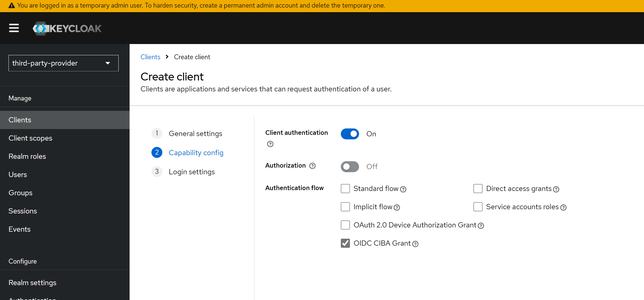Turn off Client authentication switch
Screen dimensions: 644x300
click(350, 134)
